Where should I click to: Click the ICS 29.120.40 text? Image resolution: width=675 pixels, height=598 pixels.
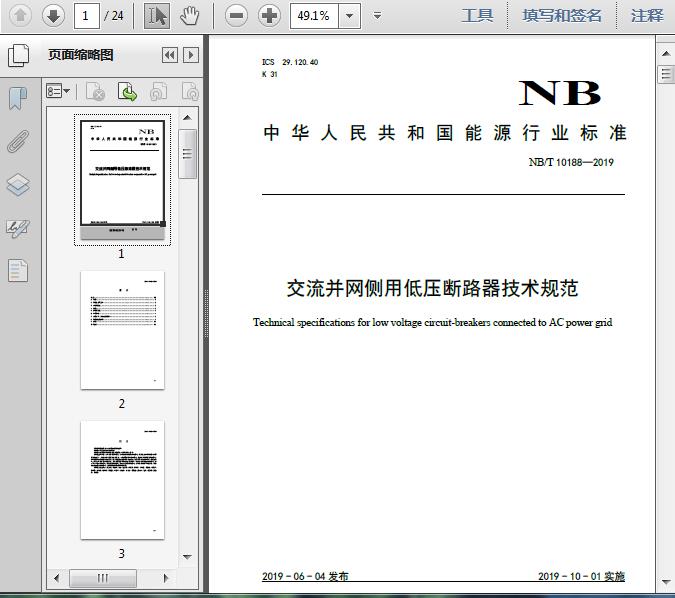click(x=290, y=62)
